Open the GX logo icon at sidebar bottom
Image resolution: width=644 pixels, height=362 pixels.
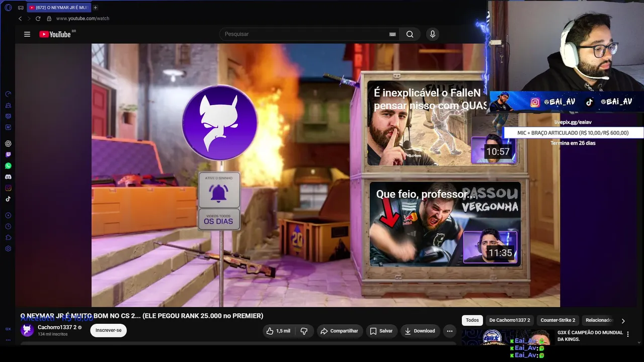[8, 329]
